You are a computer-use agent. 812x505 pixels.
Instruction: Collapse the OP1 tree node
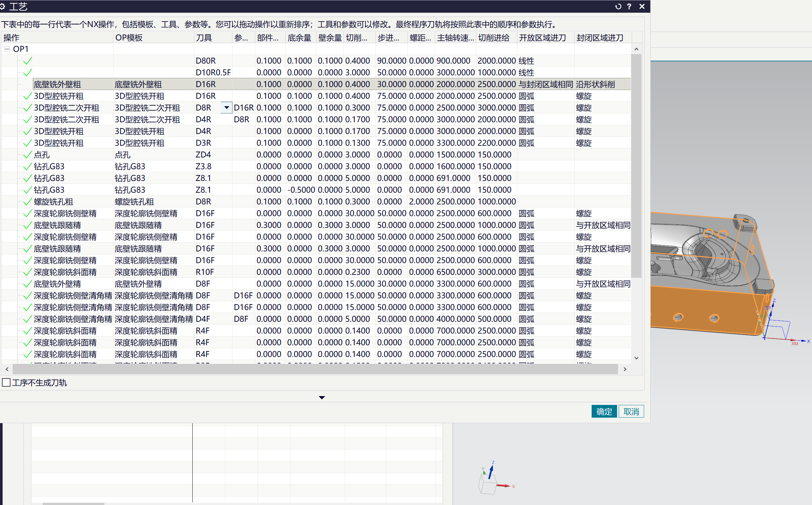(7, 49)
